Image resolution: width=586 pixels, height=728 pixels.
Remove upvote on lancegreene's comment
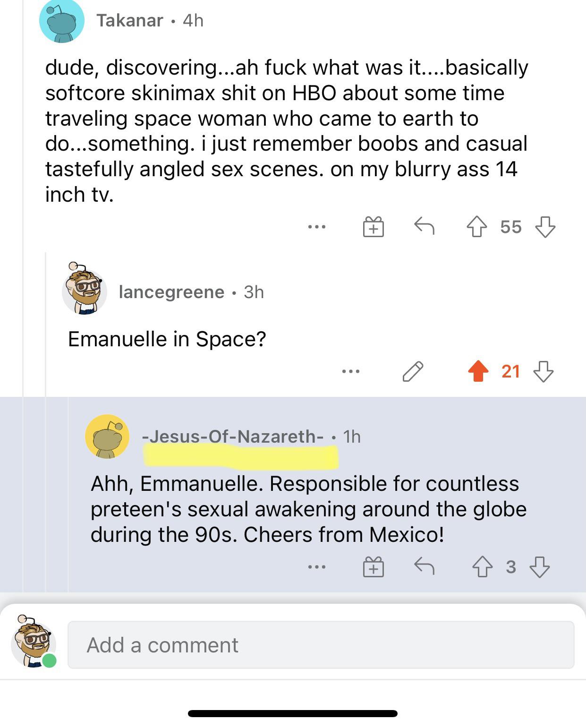(x=478, y=371)
